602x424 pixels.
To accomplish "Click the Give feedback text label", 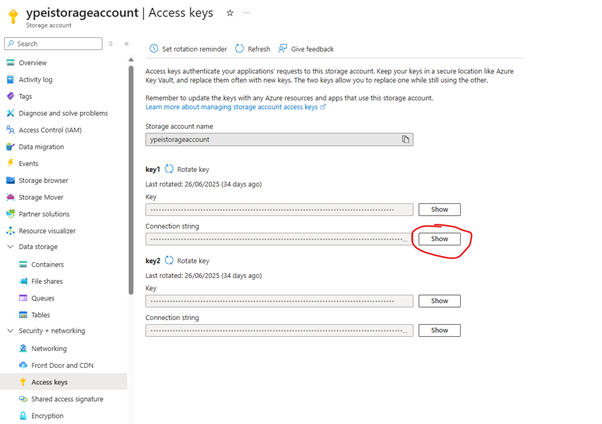I will (x=312, y=49).
